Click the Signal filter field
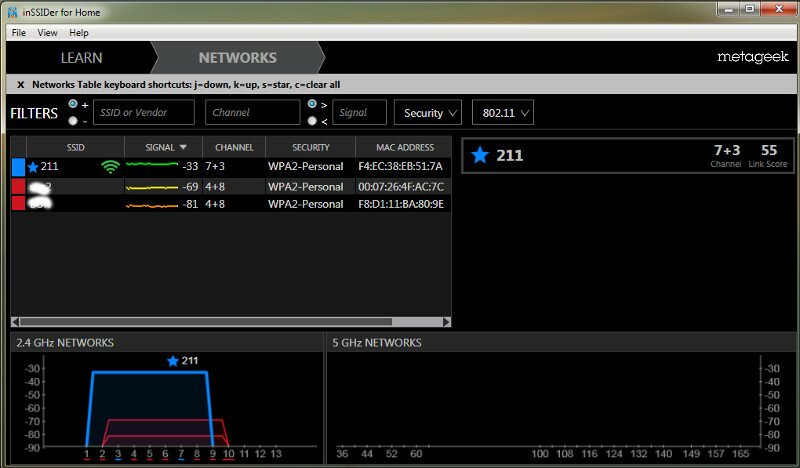800x468 pixels. 359,112
